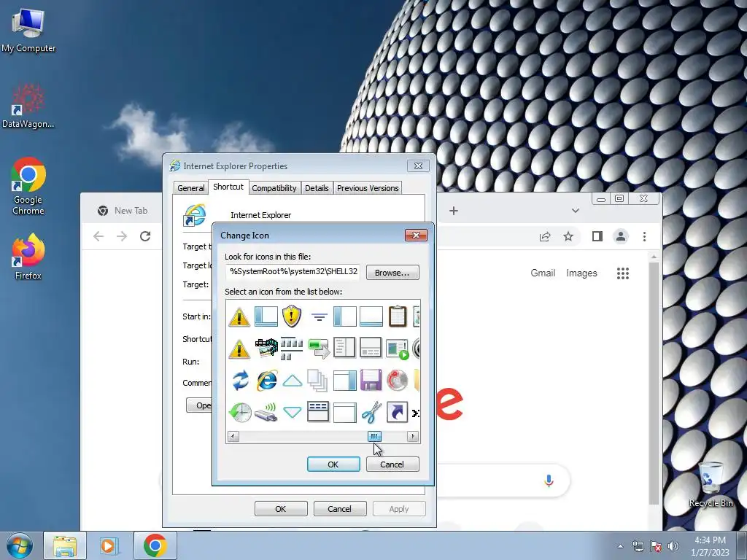Click the Chrome page vertical scrollbar
747x560 pixels.
click(654, 384)
